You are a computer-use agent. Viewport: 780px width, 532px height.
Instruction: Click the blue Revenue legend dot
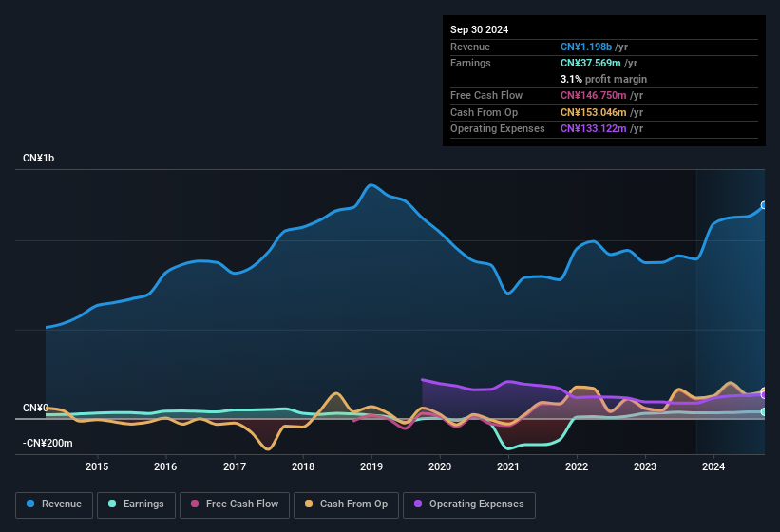[30, 503]
